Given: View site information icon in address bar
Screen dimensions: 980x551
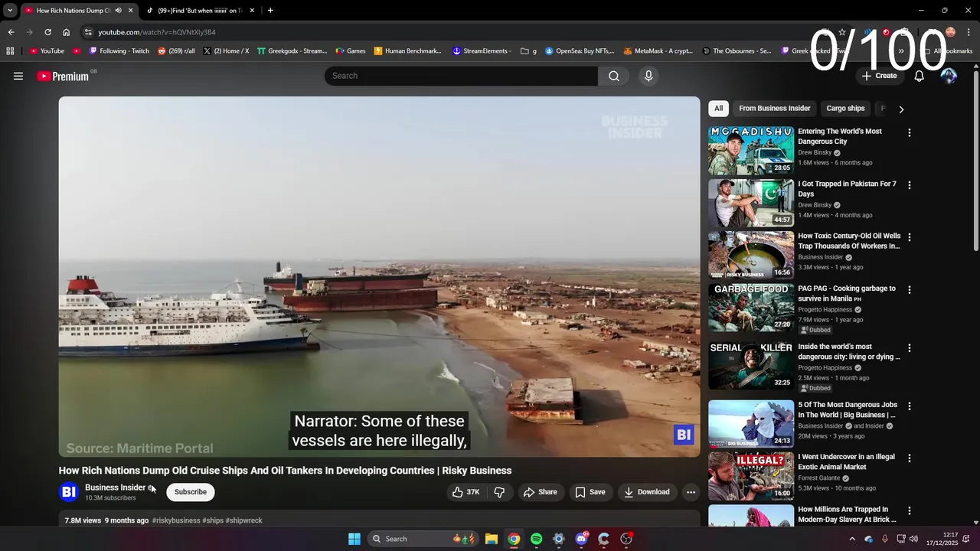Looking at the screenshot, I should [88, 32].
